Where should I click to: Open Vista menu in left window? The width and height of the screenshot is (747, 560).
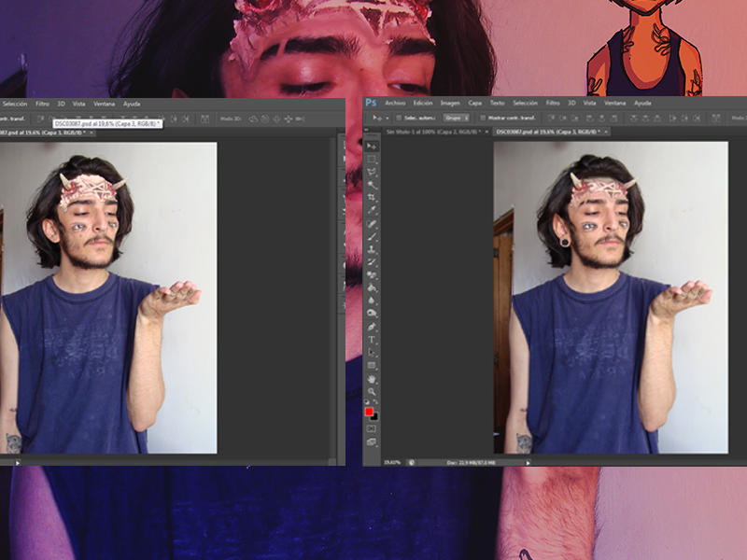[79, 104]
